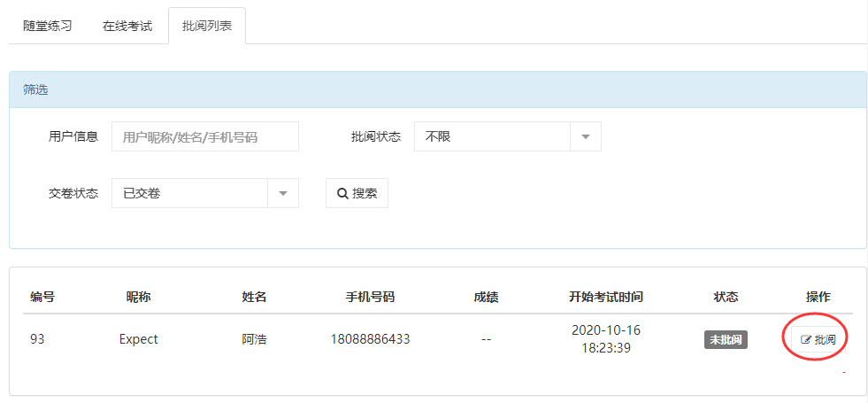Open the 批阅状态 dropdown showing 不限
The height and width of the screenshot is (403, 868).
point(508,137)
